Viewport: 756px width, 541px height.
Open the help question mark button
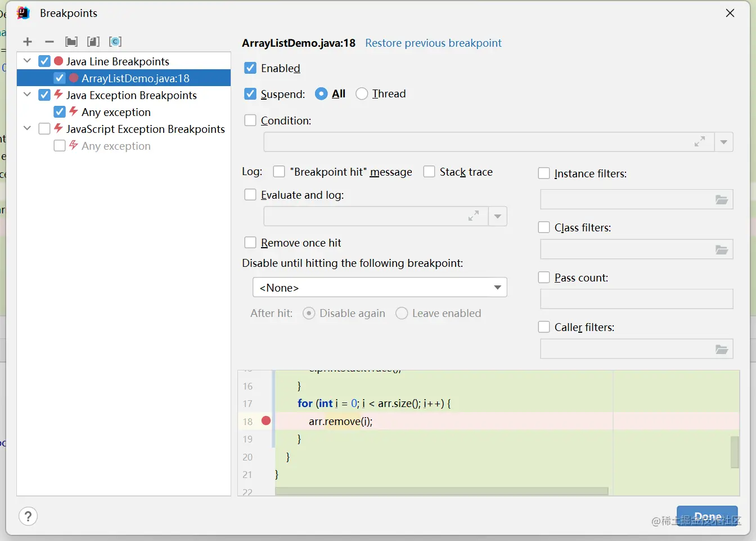click(28, 516)
